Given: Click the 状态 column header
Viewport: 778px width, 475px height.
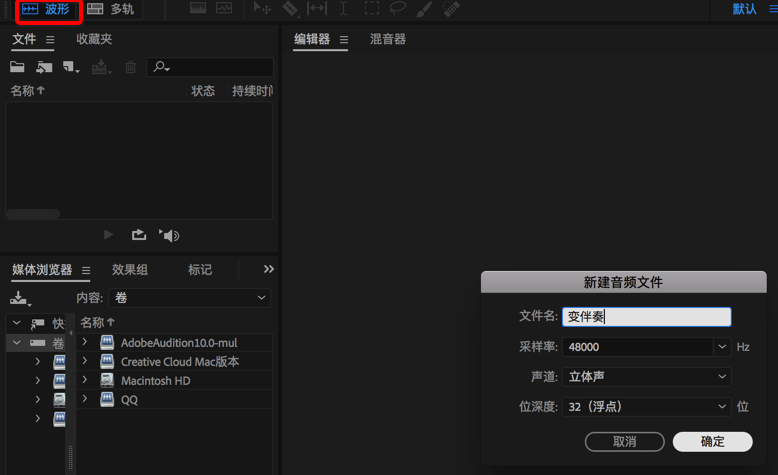Looking at the screenshot, I should point(203,91).
